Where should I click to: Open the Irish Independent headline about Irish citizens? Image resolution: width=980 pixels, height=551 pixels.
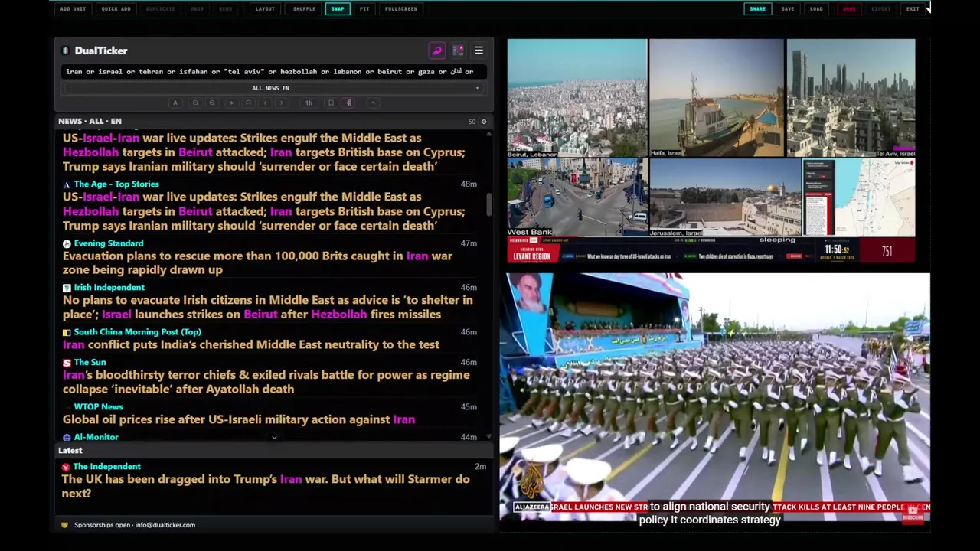point(267,308)
